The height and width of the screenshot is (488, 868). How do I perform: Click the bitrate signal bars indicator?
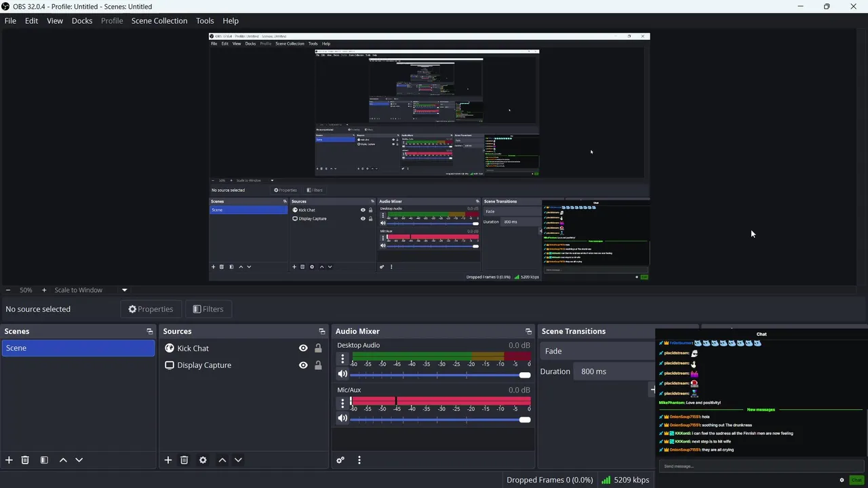606,480
